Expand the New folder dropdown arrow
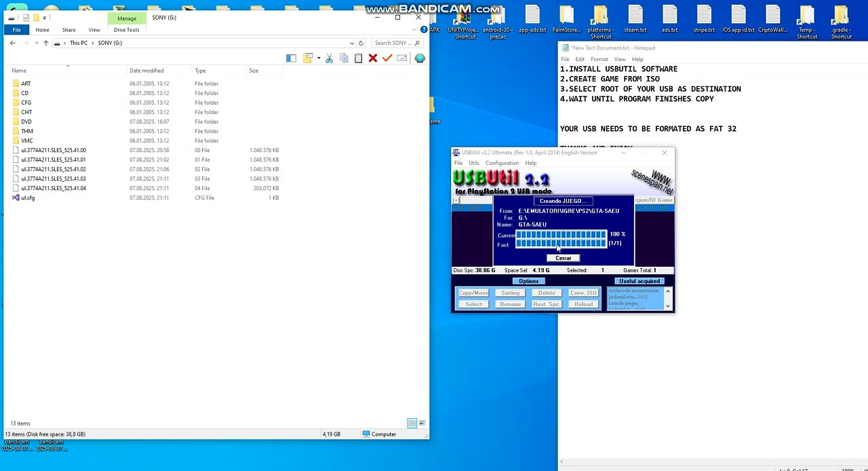The width and height of the screenshot is (868, 471). [319, 58]
